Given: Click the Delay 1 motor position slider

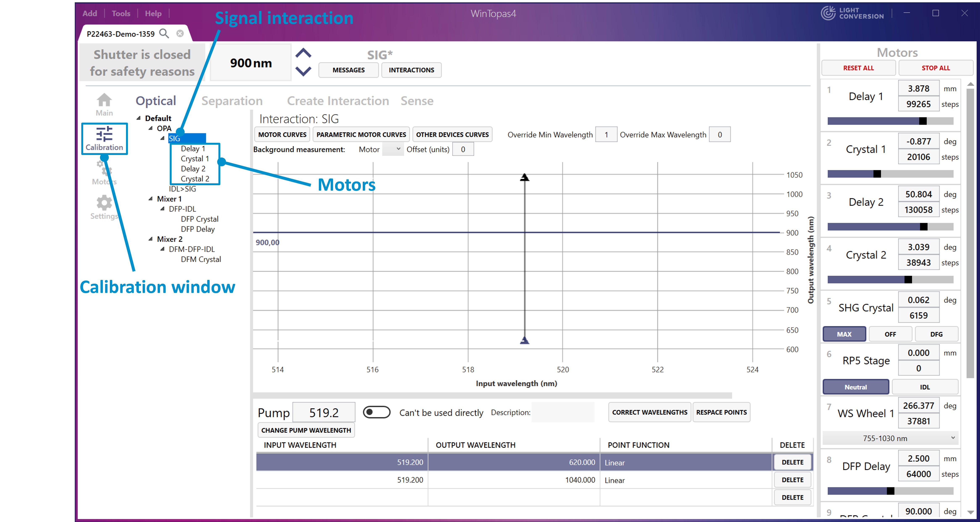Looking at the screenshot, I should [x=890, y=121].
